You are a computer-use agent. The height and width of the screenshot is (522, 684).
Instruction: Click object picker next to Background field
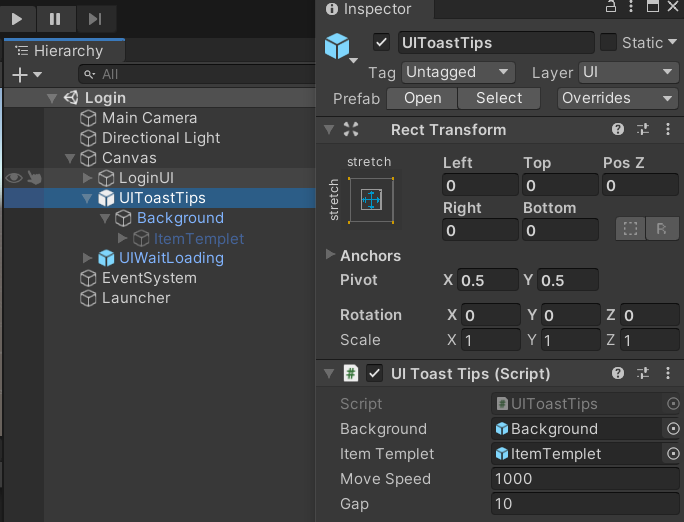tap(673, 429)
